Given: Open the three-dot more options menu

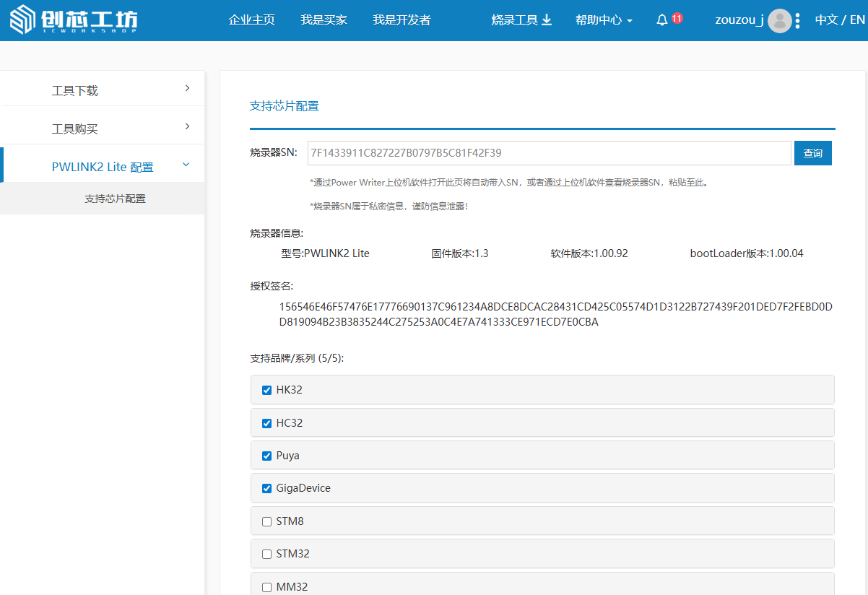Looking at the screenshot, I should click(797, 21).
